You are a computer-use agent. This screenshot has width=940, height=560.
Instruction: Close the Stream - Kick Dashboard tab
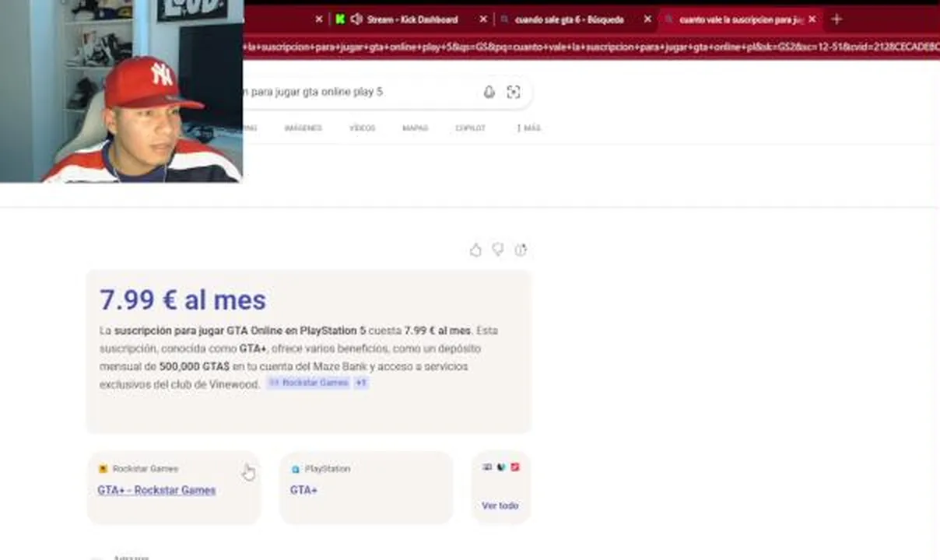click(483, 19)
